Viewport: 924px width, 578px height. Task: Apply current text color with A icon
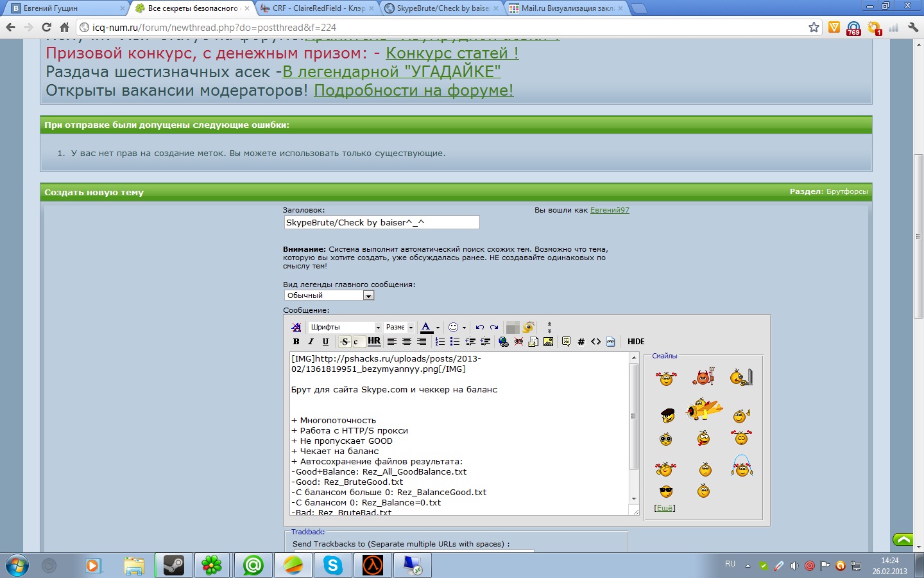[x=426, y=328]
